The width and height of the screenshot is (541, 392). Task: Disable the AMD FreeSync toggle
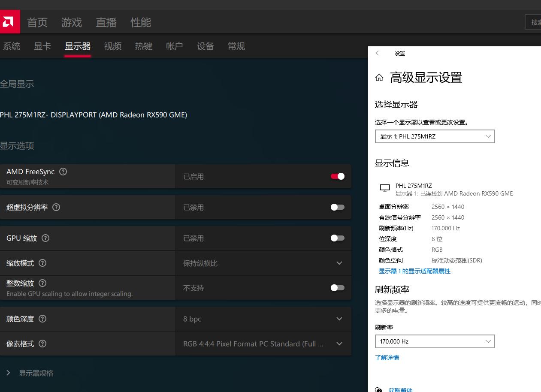(337, 176)
